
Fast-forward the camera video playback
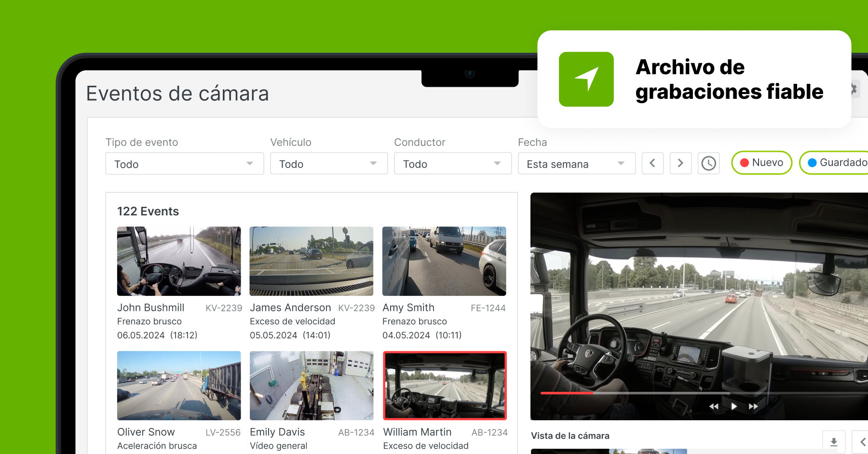[x=753, y=406]
